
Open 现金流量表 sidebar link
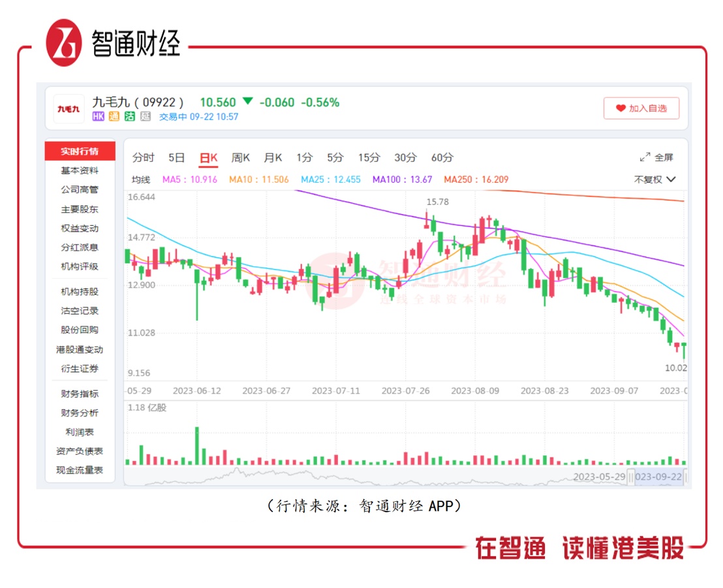click(80, 470)
